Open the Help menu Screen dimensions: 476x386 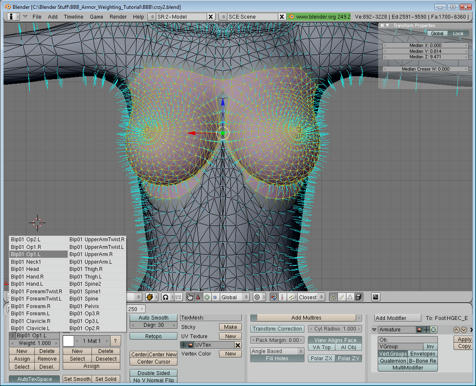click(138, 17)
